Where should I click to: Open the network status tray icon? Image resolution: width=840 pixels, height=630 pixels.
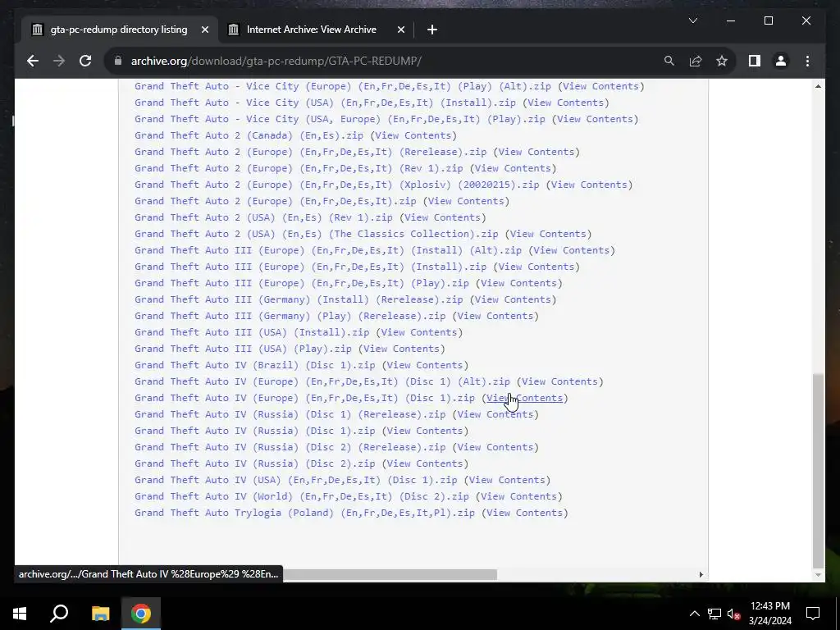pyautogui.click(x=714, y=614)
